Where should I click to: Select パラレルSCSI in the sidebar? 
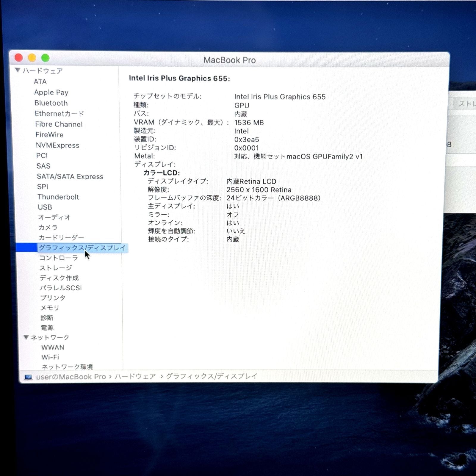61,288
